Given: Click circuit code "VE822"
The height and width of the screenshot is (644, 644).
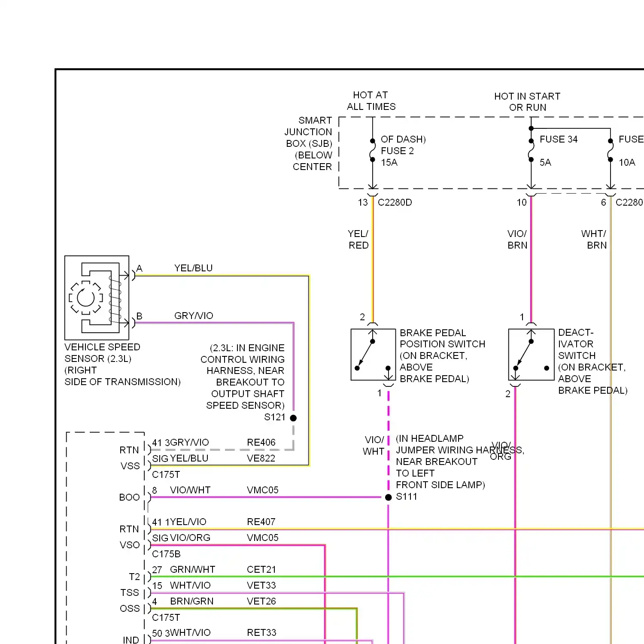Looking at the screenshot, I should click(x=261, y=458).
